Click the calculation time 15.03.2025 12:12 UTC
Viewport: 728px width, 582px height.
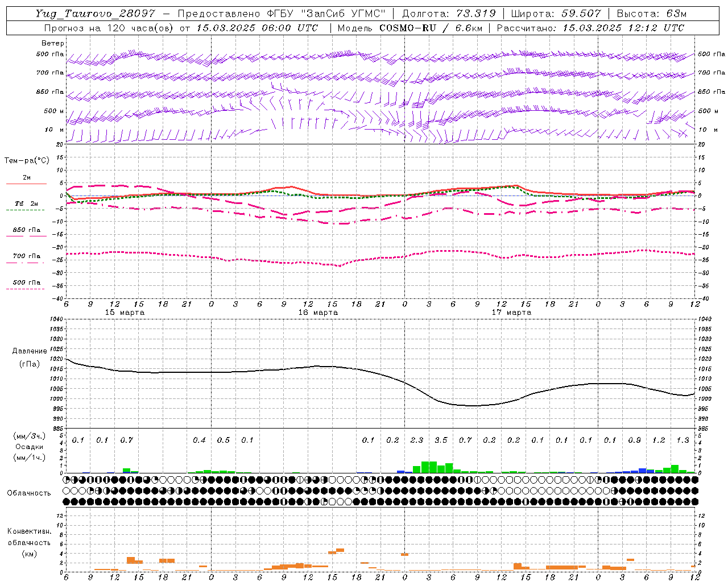[623, 28]
